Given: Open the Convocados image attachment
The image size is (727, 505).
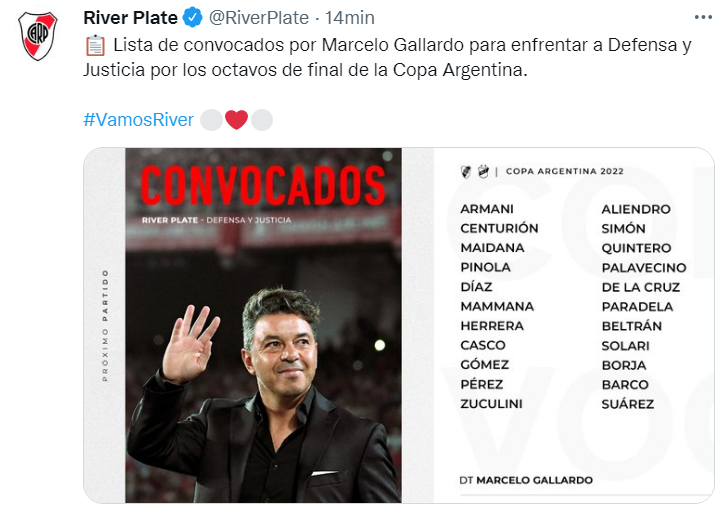Looking at the screenshot, I should (x=398, y=325).
